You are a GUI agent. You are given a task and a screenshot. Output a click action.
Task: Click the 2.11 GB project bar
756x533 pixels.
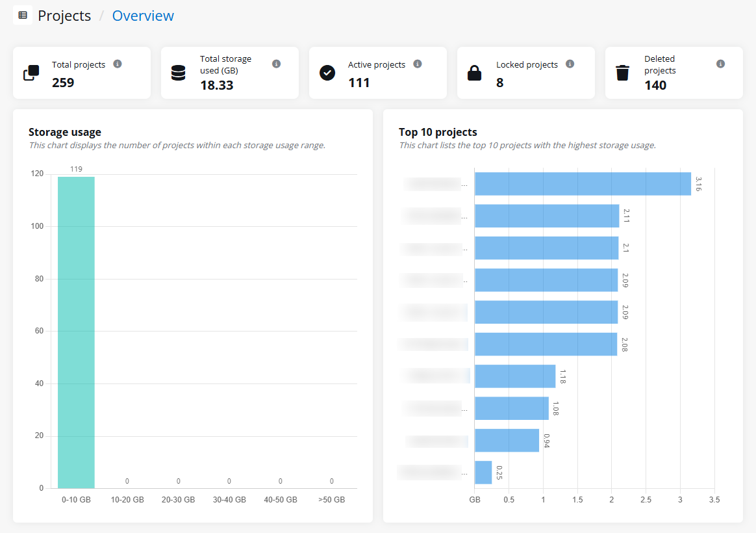pos(547,216)
